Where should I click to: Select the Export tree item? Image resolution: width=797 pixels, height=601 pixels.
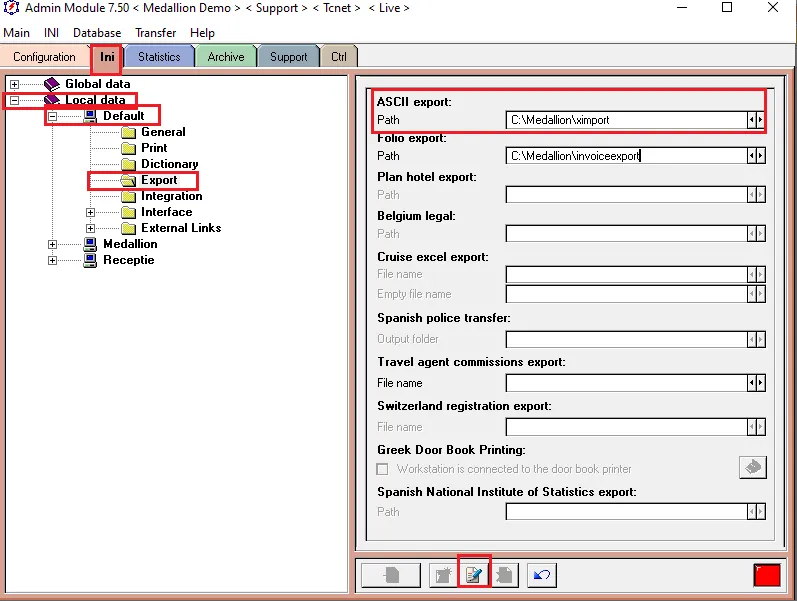click(x=159, y=180)
